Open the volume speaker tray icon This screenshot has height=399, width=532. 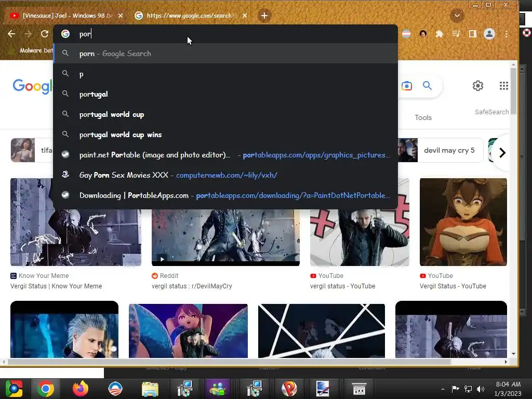pos(481,389)
